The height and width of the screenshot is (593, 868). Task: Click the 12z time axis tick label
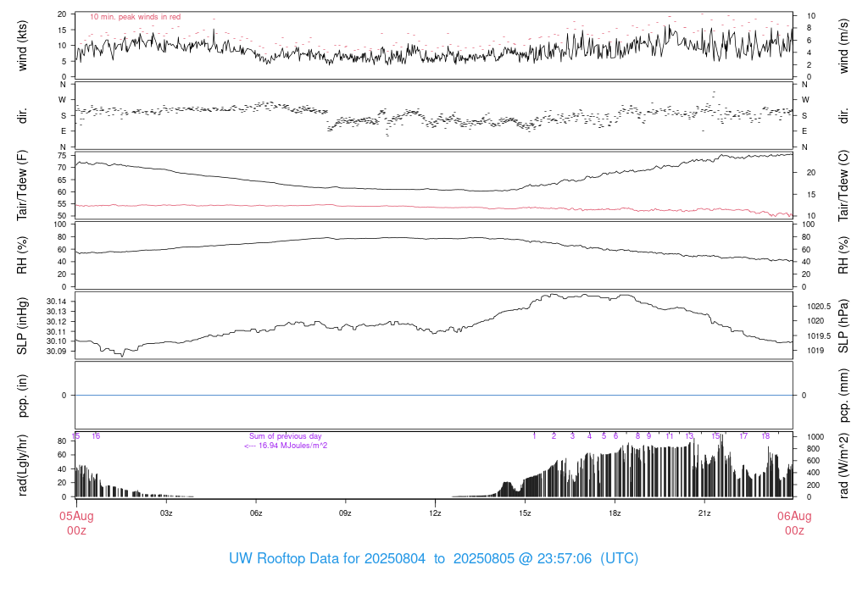435,513
